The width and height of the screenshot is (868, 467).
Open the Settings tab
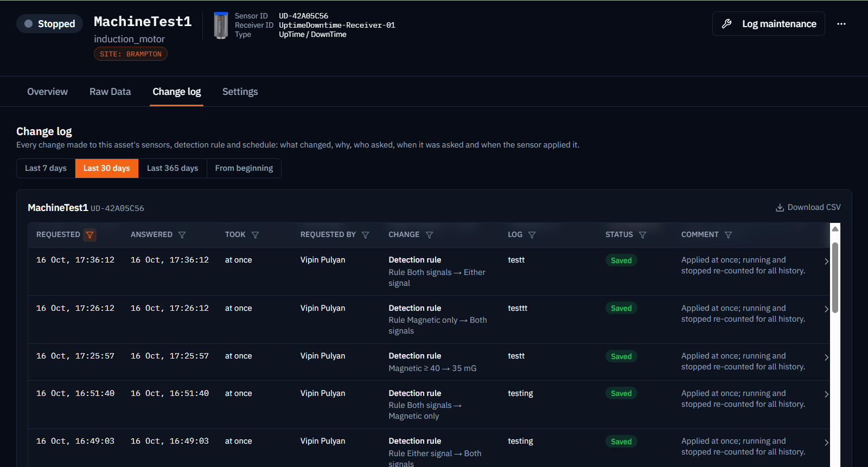click(240, 92)
